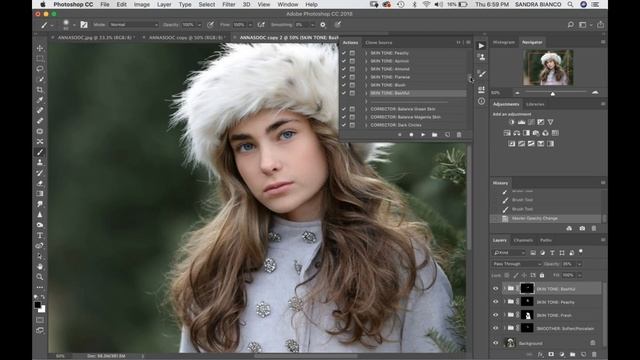Toggle dialog for SKIN TONE: Blush action

pos(352,85)
